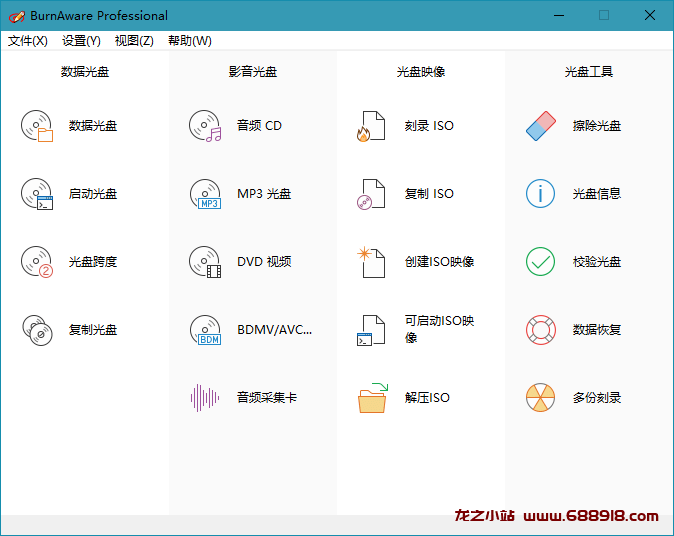674x536 pixels.
Task: Open the 音频 CD music disc icon
Action: coord(205,126)
